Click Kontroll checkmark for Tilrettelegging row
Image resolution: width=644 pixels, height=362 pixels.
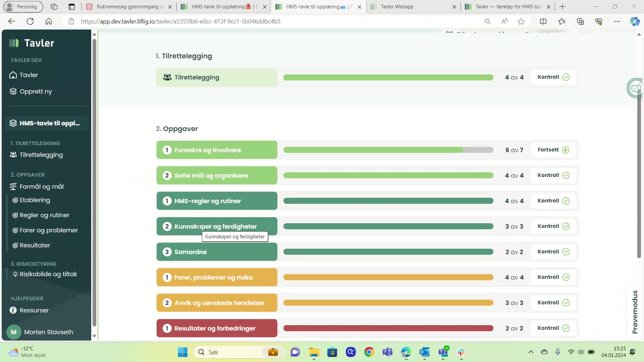pyautogui.click(x=566, y=77)
